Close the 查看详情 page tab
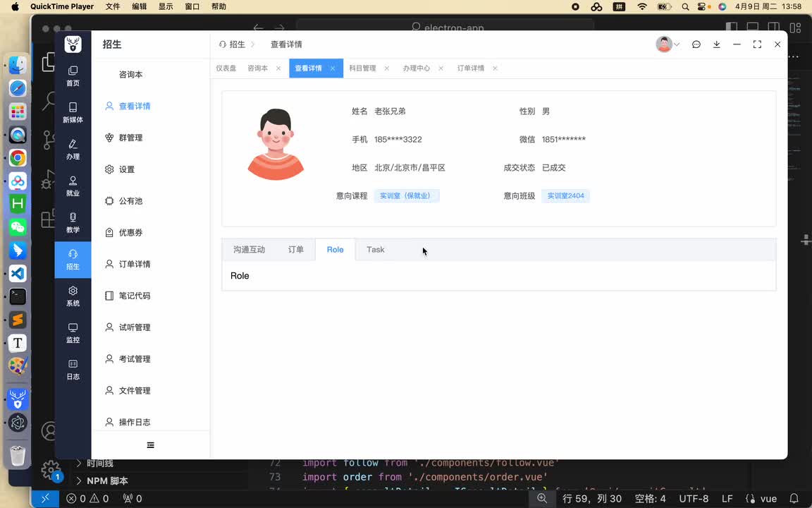812x508 pixels. point(333,68)
